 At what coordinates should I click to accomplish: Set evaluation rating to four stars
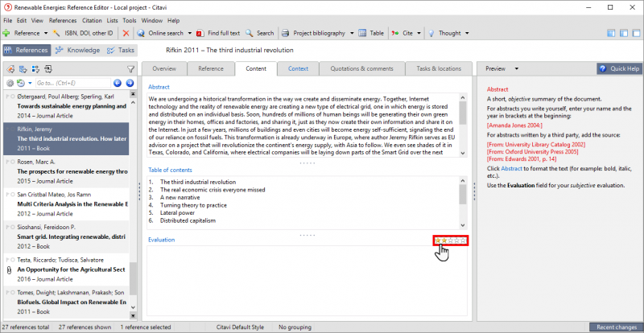click(x=456, y=240)
